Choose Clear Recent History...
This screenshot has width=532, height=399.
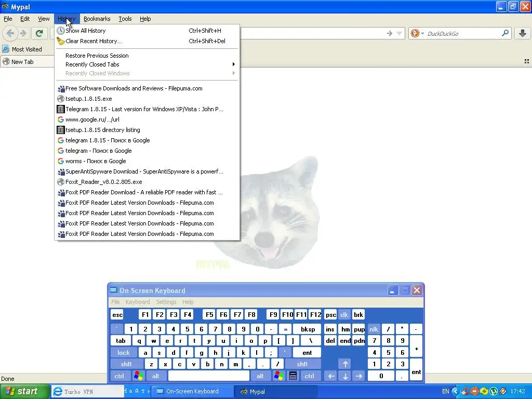[147, 41]
